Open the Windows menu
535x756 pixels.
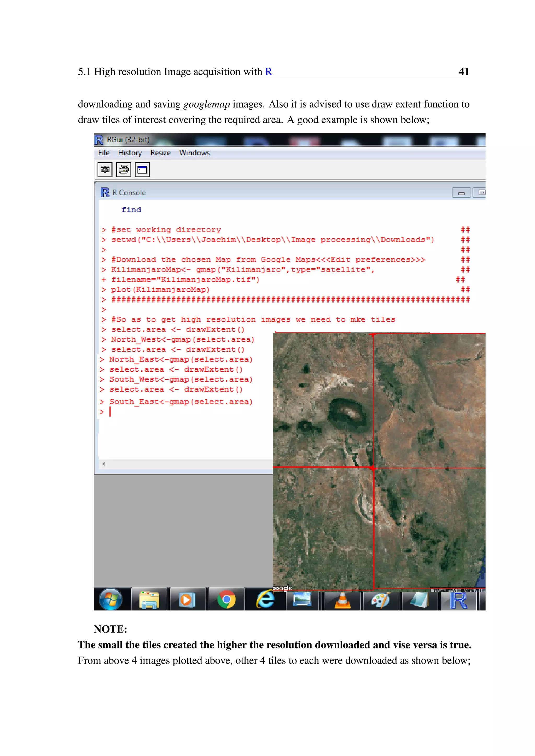click(x=194, y=153)
